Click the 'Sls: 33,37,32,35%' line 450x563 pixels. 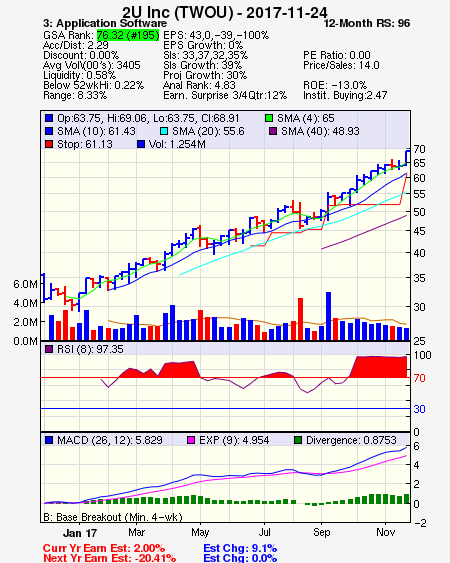pyautogui.click(x=205, y=55)
